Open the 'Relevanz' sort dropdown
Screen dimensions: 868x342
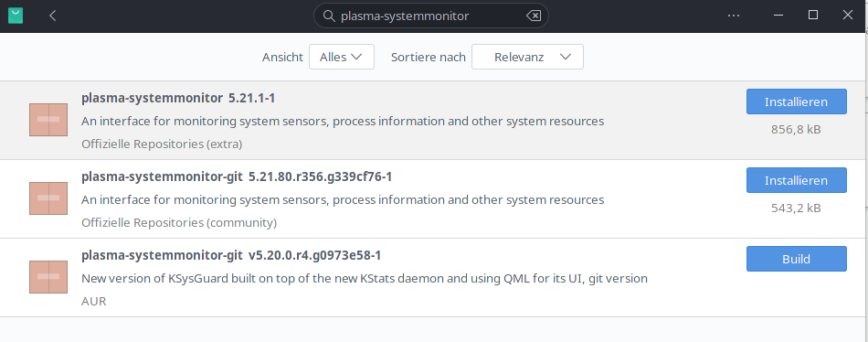(527, 57)
